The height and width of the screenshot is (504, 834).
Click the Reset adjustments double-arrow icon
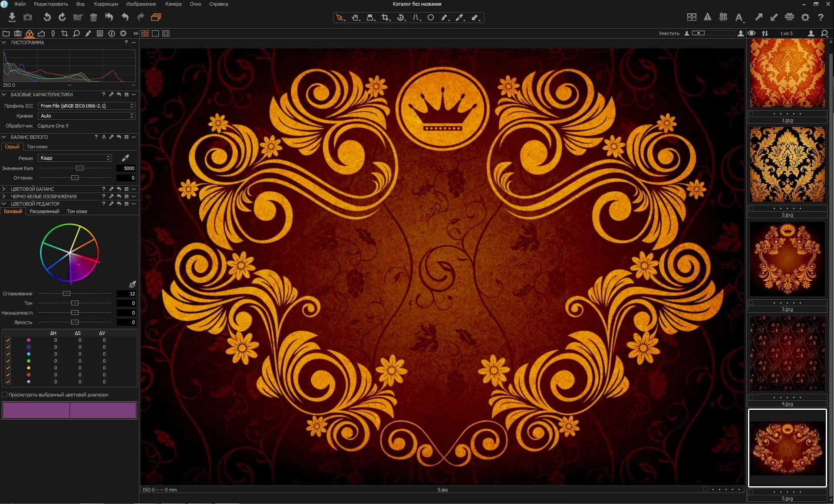[x=109, y=17]
